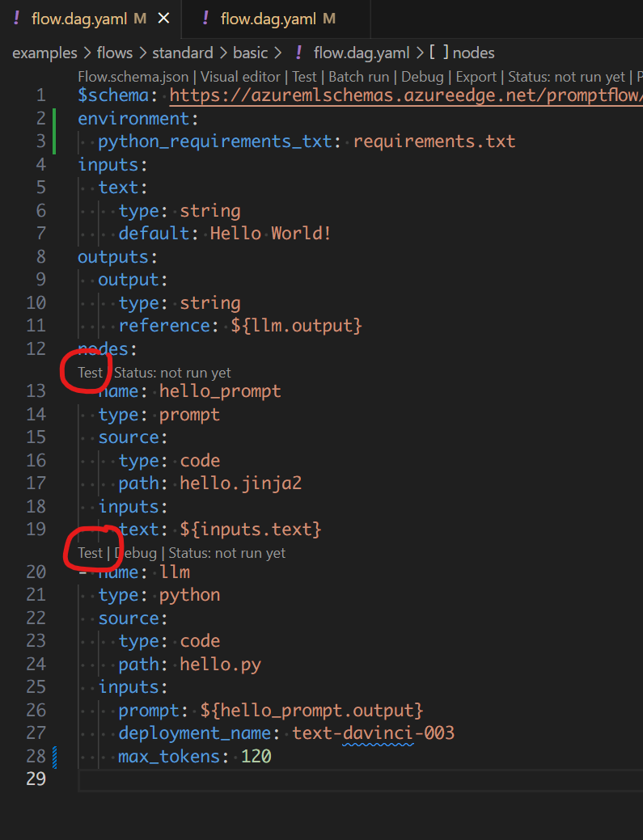Expand the basic breadcrumb folder
Image resolution: width=643 pixels, height=840 pixels.
[x=250, y=53]
